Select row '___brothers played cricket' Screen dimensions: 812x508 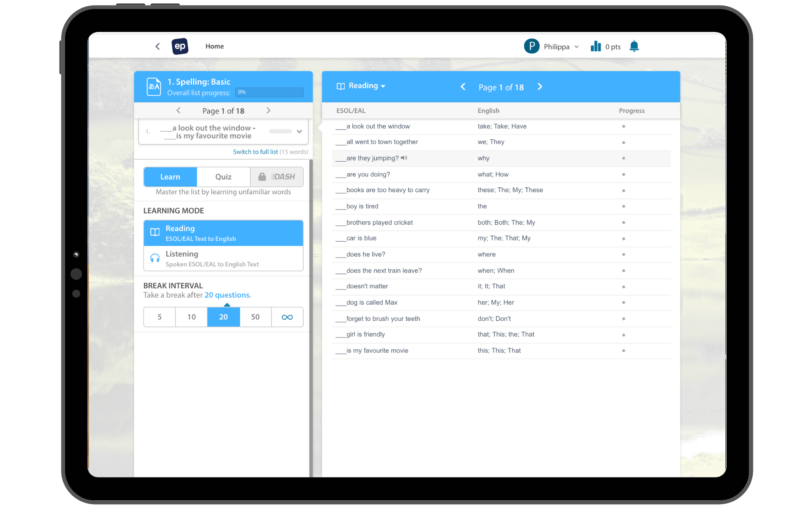[x=502, y=223]
